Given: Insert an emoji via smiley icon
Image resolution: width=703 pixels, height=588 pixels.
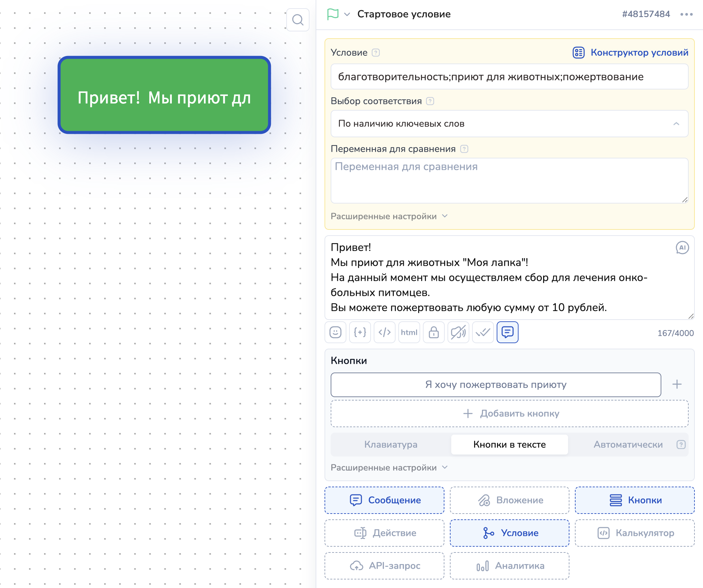Looking at the screenshot, I should click(x=335, y=332).
